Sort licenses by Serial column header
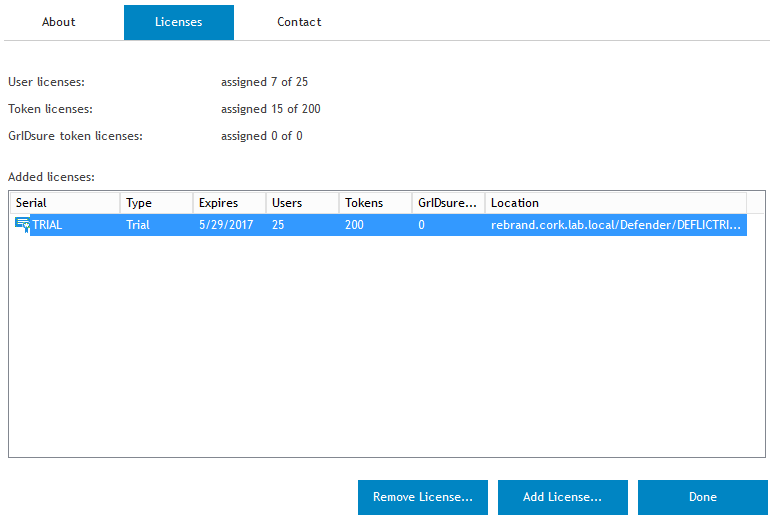 [64, 203]
